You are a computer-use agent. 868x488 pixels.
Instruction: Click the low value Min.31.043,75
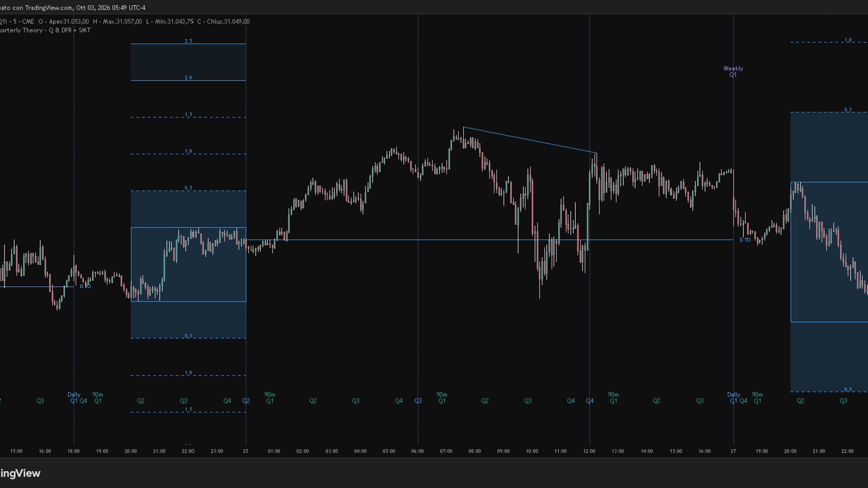pyautogui.click(x=174, y=21)
